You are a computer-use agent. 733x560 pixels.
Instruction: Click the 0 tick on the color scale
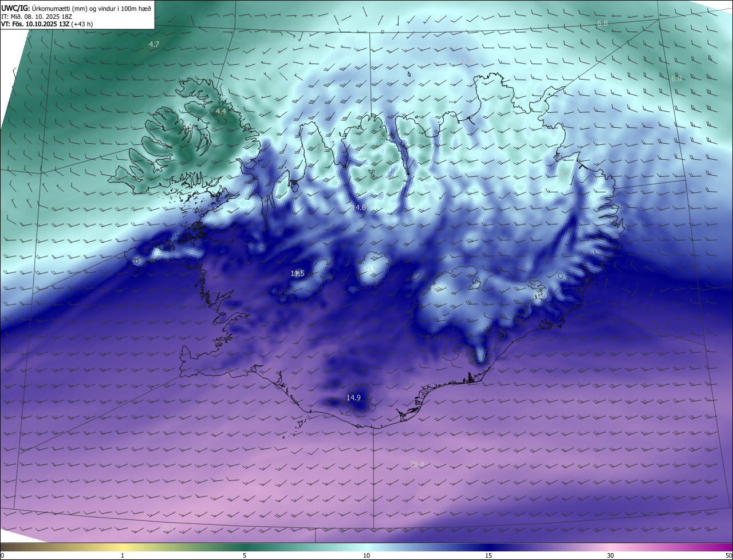[2, 555]
